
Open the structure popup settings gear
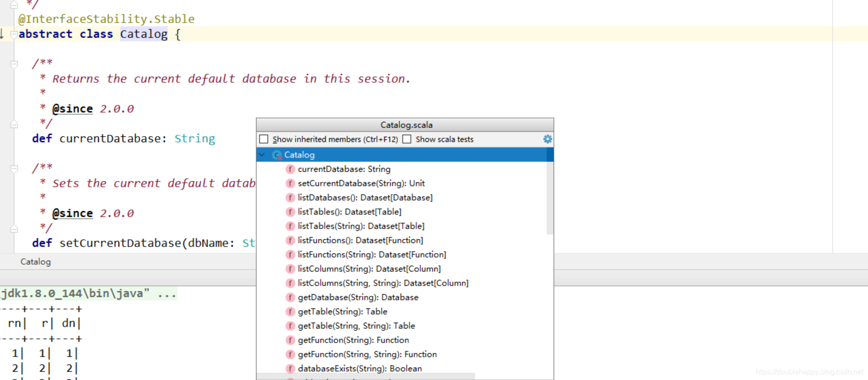click(x=547, y=139)
